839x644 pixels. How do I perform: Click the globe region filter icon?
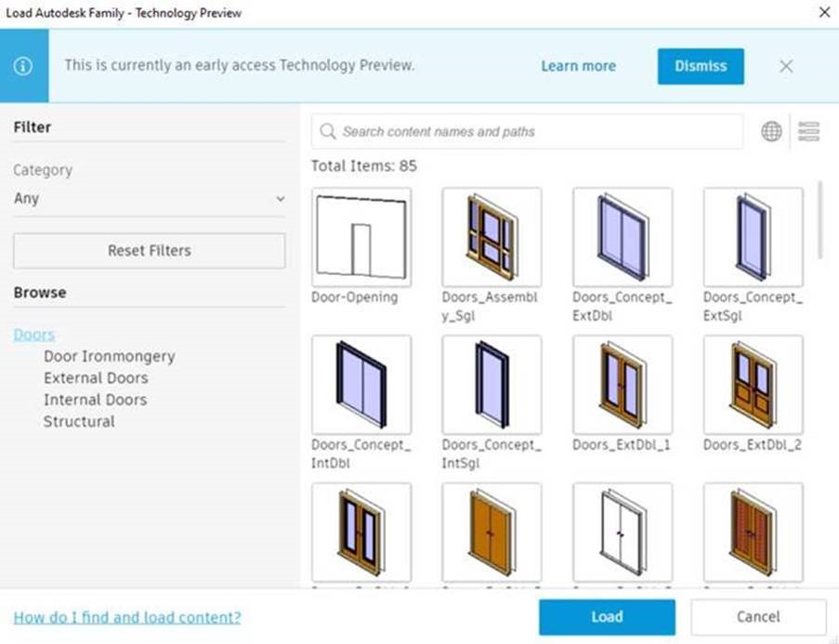pos(770,131)
